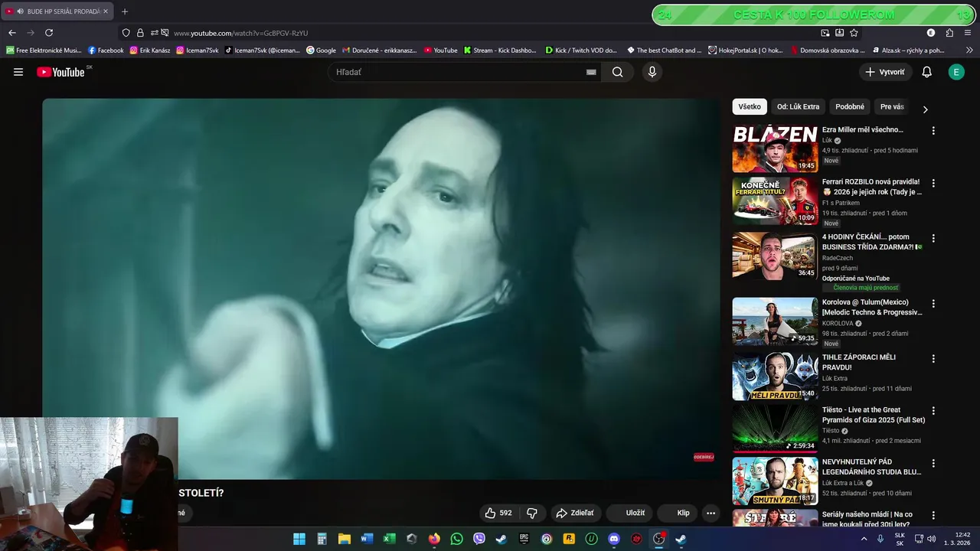The width and height of the screenshot is (980, 551).
Task: Open options for 'Korolova @ Tulum' video
Action: click(x=933, y=304)
